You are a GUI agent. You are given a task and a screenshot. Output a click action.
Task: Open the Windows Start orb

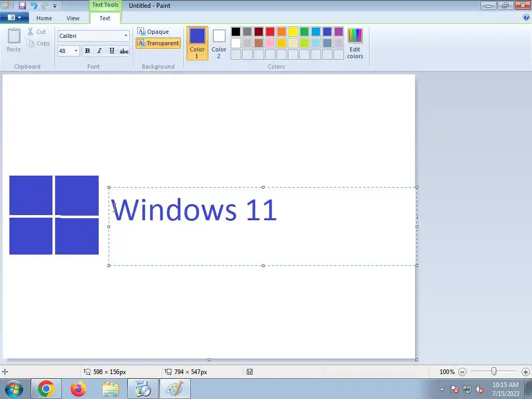point(14,389)
